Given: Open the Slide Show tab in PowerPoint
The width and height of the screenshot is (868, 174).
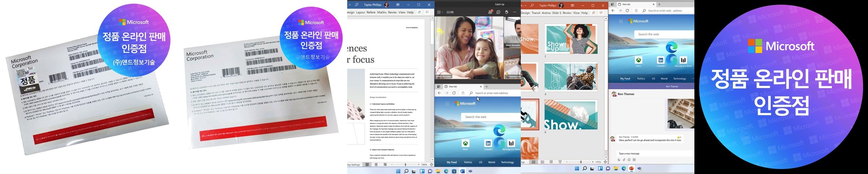Looking at the screenshot, I should (x=557, y=13).
